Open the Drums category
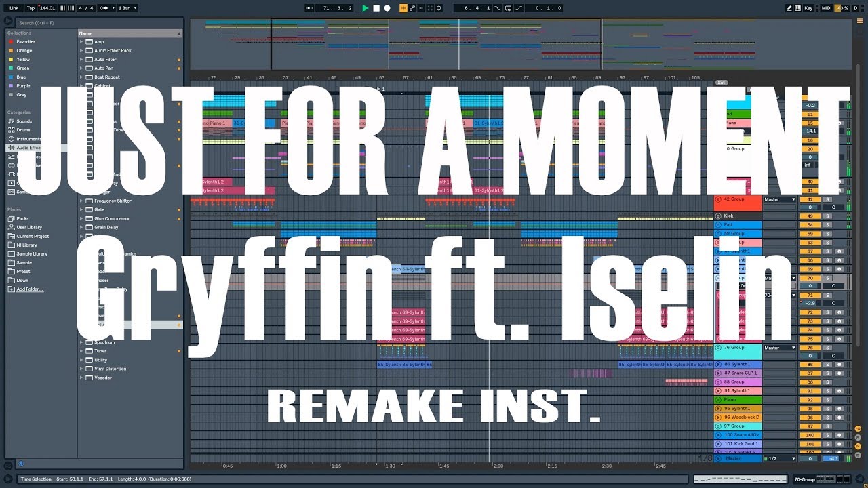Image resolution: width=868 pixels, height=488 pixels. 24,130
